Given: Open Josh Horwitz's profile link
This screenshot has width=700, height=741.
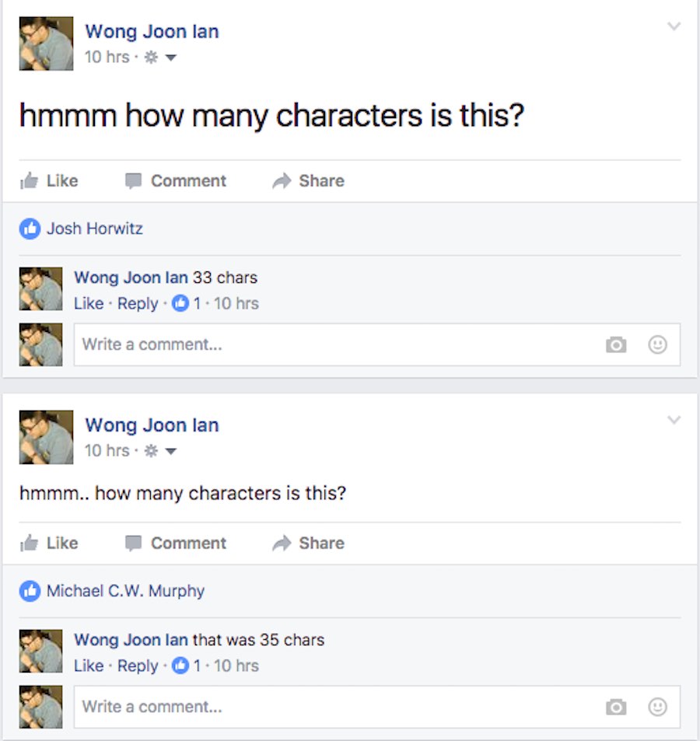Looking at the screenshot, I should pyautogui.click(x=94, y=229).
